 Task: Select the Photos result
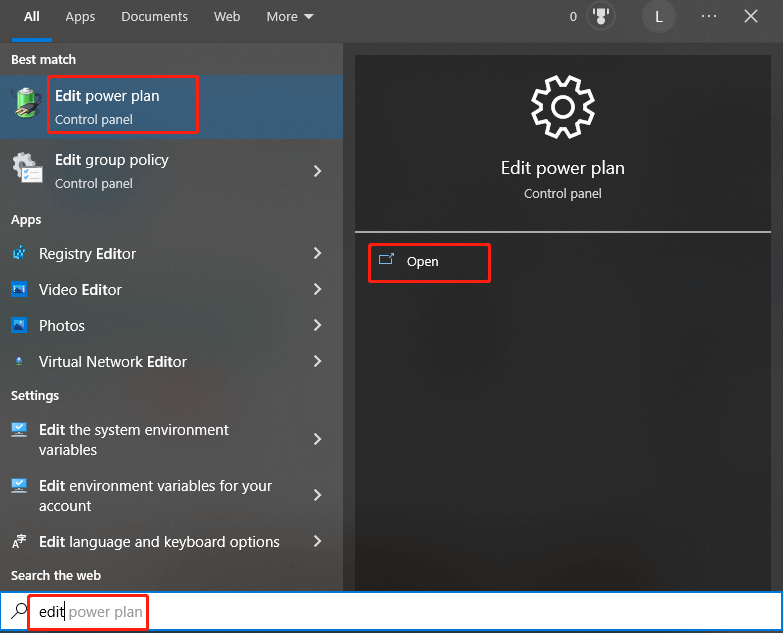click(x=171, y=325)
